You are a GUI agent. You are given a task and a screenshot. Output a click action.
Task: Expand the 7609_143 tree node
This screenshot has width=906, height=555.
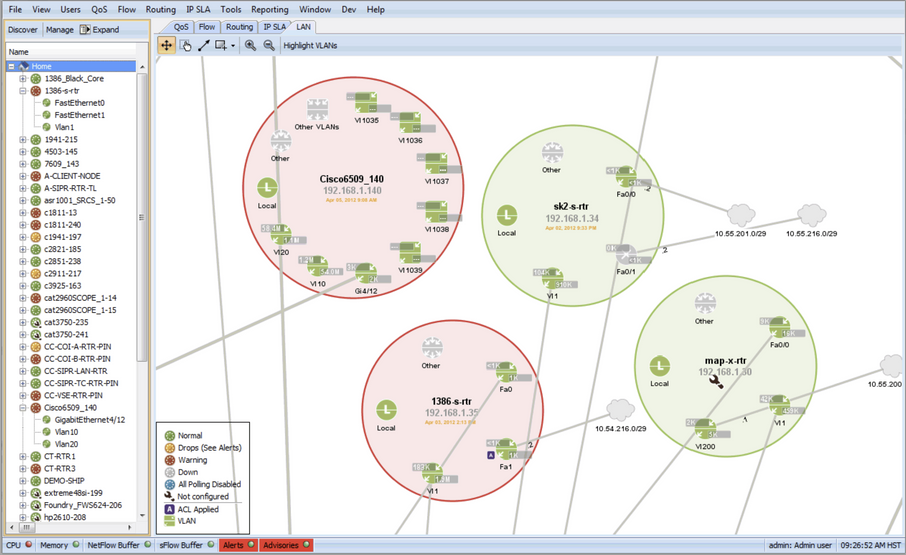(x=23, y=164)
